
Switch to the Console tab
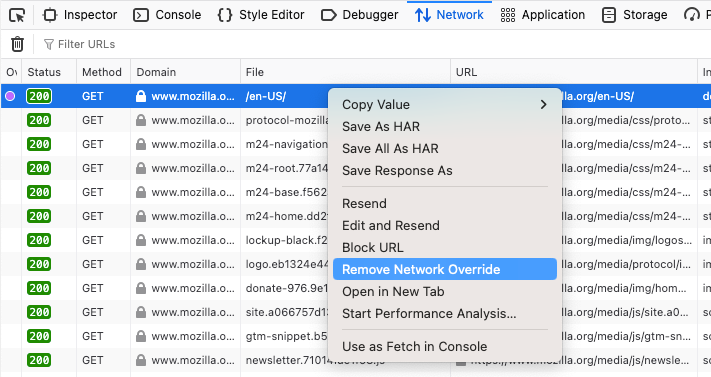pyautogui.click(x=167, y=15)
